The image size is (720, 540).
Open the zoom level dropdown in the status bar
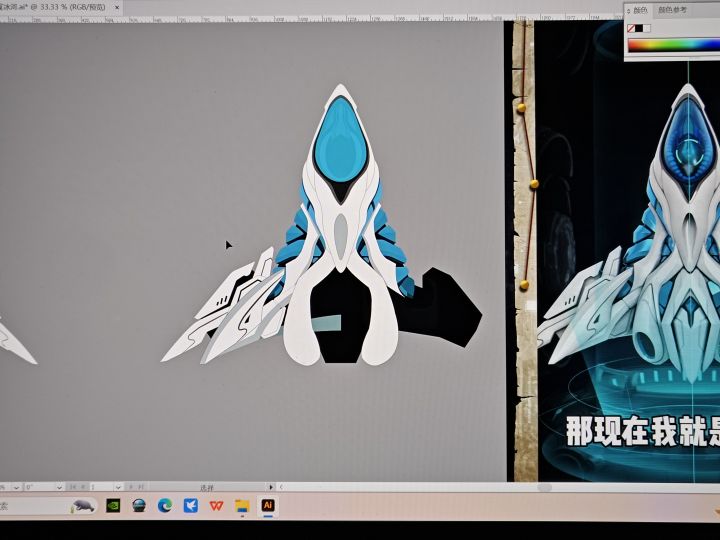point(17,487)
